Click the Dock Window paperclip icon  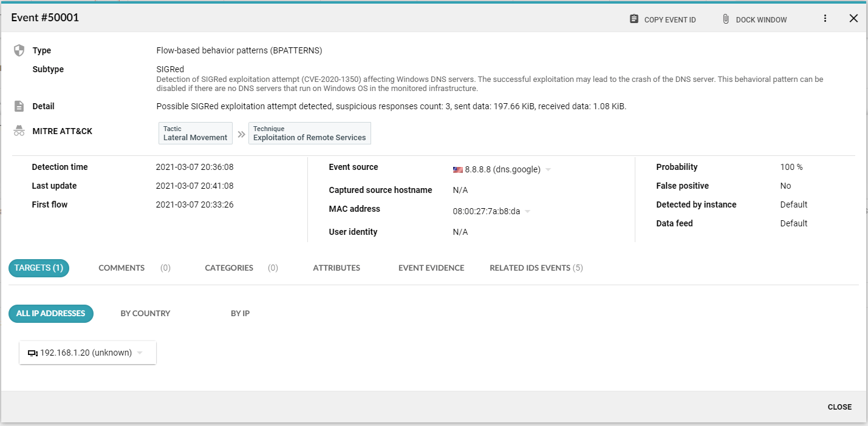(726, 19)
